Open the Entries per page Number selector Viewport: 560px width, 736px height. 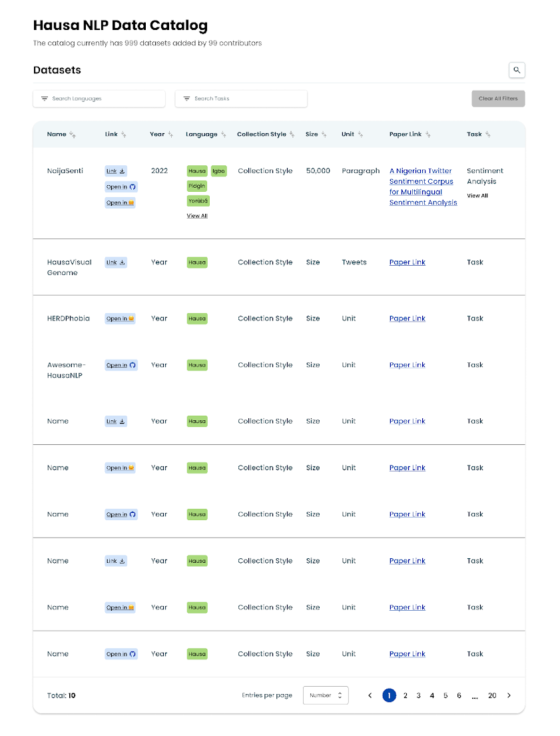click(326, 695)
